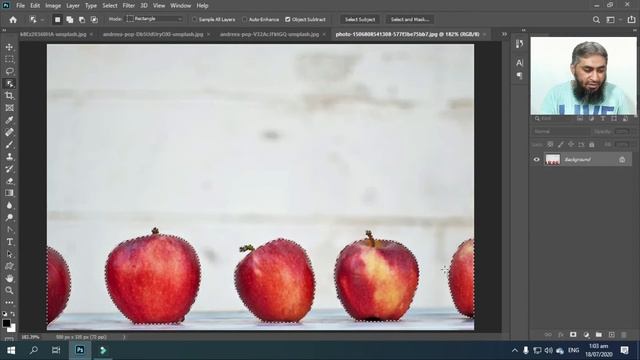The width and height of the screenshot is (640, 360).
Task: Click the Select Subject button
Action: (x=360, y=20)
